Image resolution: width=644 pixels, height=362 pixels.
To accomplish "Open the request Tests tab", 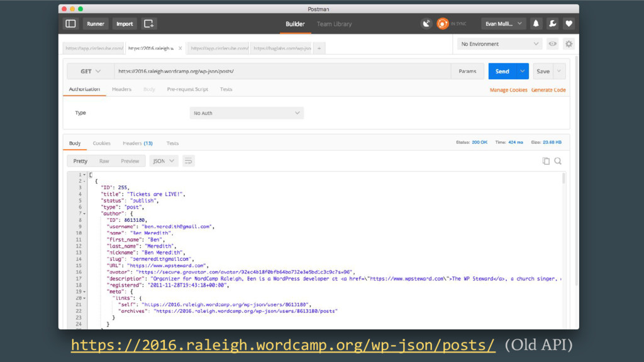I will (x=226, y=89).
